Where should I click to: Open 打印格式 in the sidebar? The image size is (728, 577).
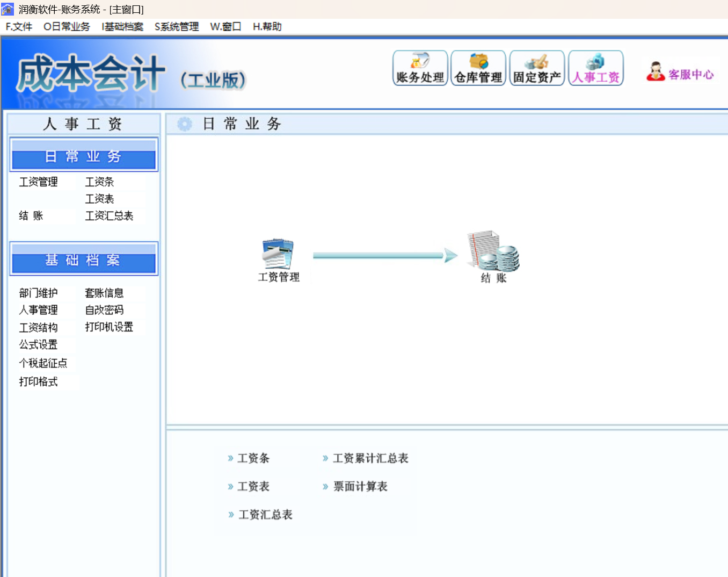tap(38, 381)
